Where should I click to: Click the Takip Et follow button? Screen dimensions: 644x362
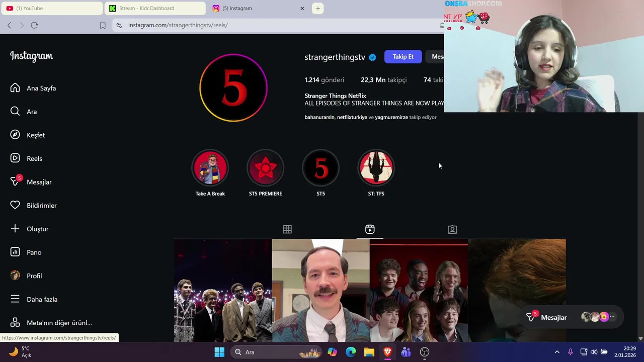point(403,57)
